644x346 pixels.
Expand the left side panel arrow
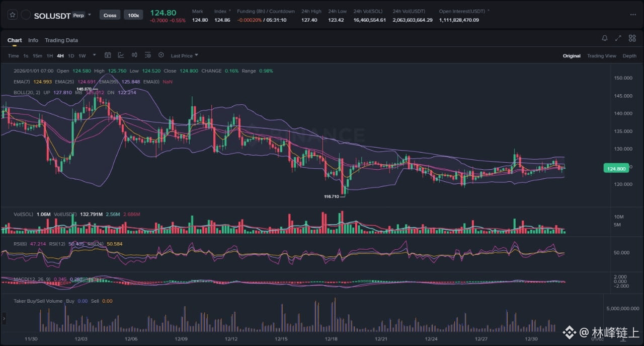(x=4, y=318)
